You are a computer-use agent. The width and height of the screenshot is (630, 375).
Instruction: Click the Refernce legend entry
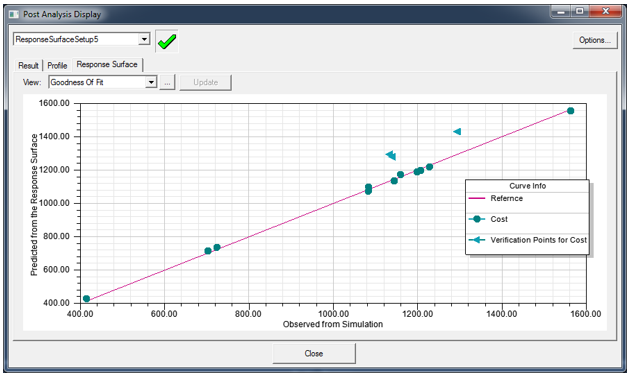click(506, 198)
